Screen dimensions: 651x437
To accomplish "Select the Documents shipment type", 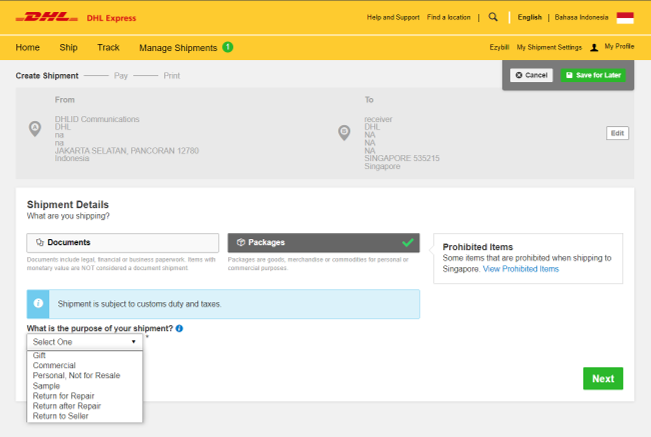I will coord(122,243).
